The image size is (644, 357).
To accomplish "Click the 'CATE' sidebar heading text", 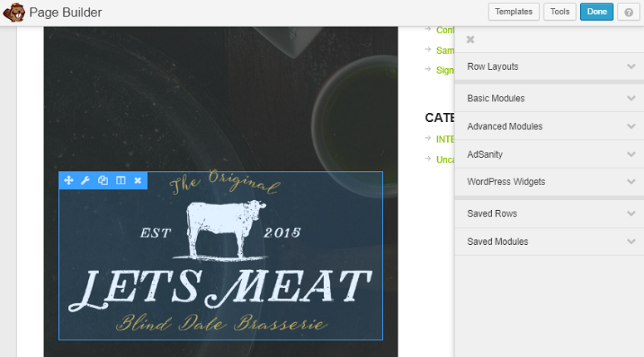I will [440, 118].
